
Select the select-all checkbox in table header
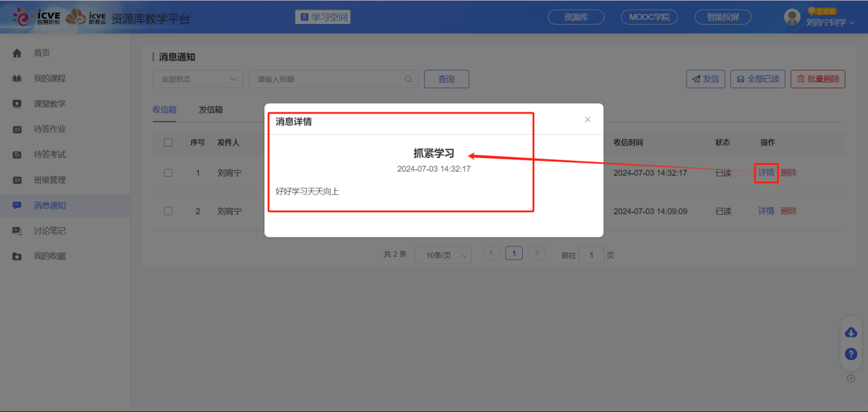pos(168,142)
